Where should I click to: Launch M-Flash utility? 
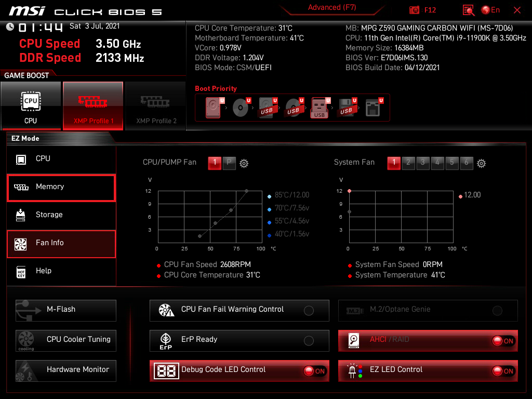66,311
